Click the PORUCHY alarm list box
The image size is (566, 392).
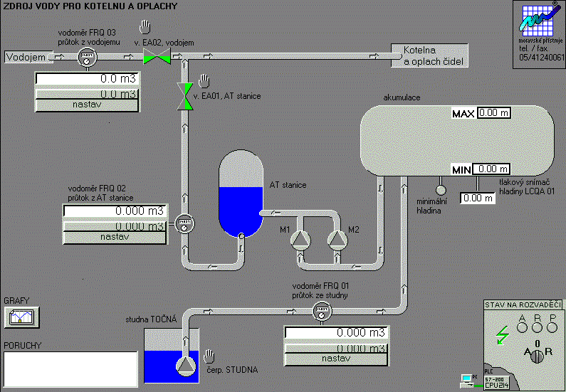tap(70, 369)
